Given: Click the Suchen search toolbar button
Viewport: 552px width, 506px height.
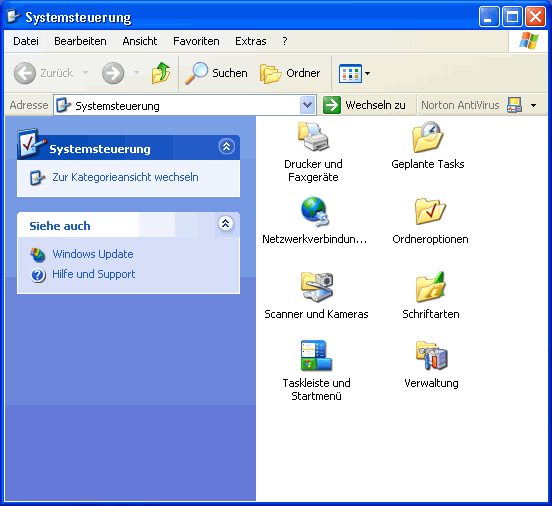Looking at the screenshot, I should (x=216, y=73).
